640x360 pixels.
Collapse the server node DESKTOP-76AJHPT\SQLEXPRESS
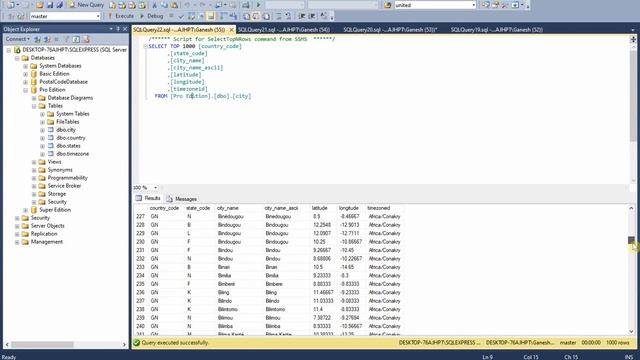pyautogui.click(x=9, y=50)
